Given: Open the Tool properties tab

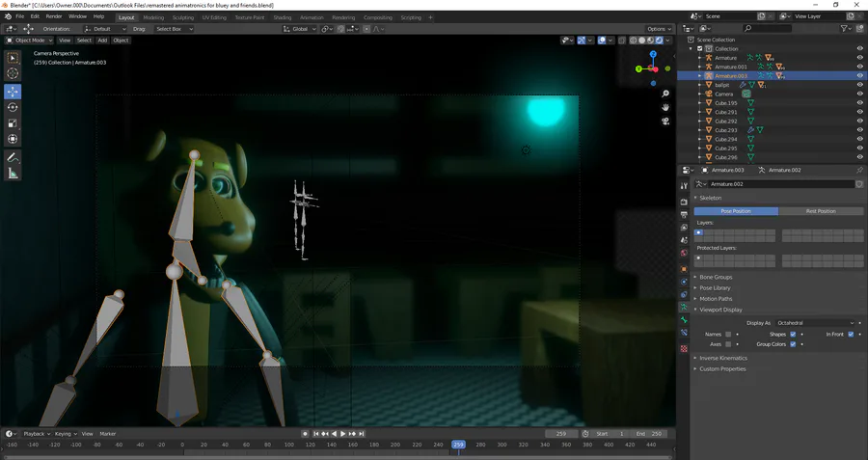Looking at the screenshot, I should click(684, 185).
